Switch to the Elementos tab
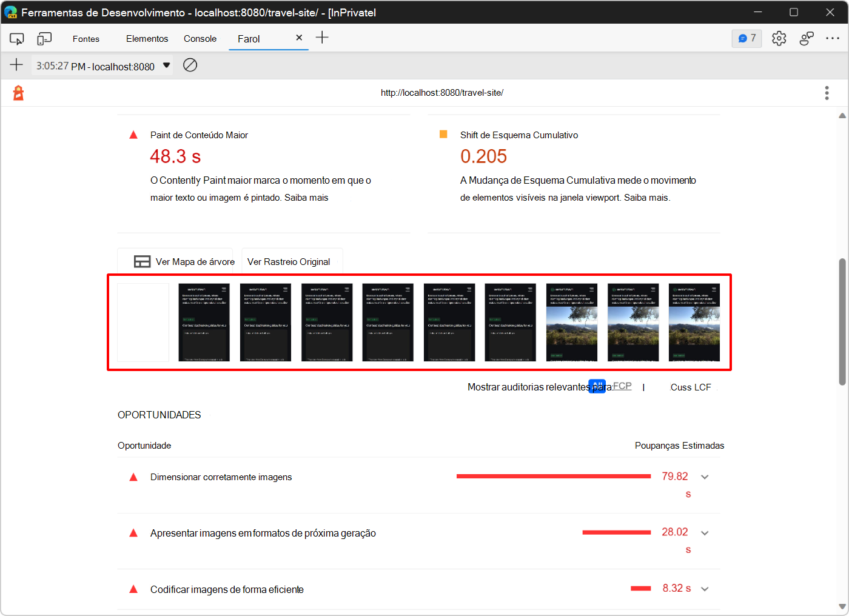Image resolution: width=849 pixels, height=616 pixels. [147, 39]
